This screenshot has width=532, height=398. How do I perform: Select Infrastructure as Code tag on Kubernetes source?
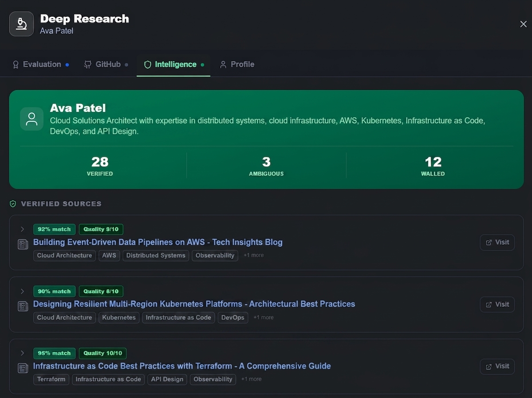tap(178, 318)
